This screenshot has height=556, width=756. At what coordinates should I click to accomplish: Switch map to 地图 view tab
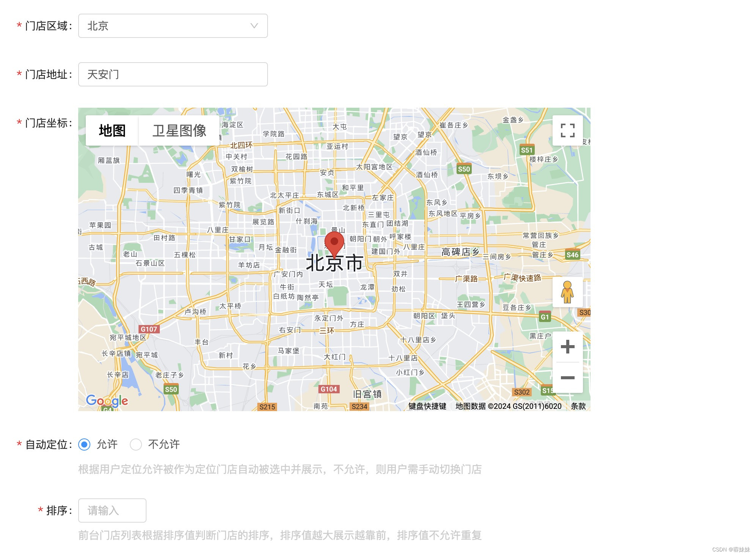[112, 130]
